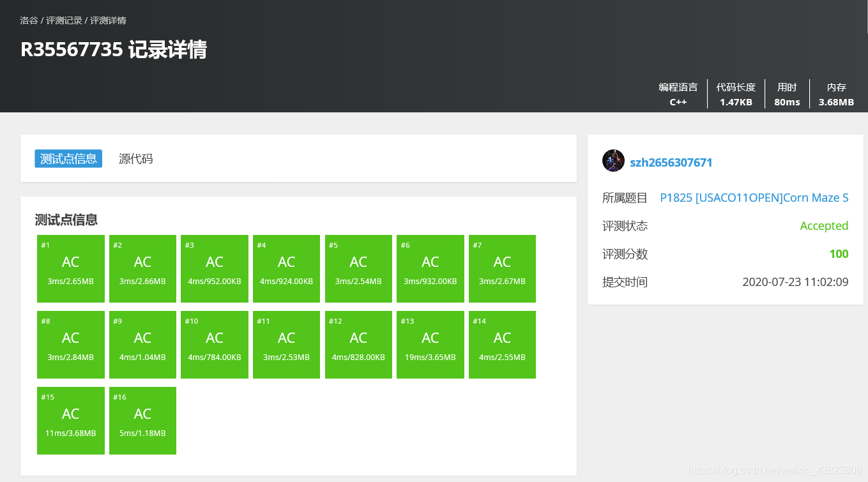868x482 pixels.
Task: Switch to the 源代码 tab
Action: 135,159
